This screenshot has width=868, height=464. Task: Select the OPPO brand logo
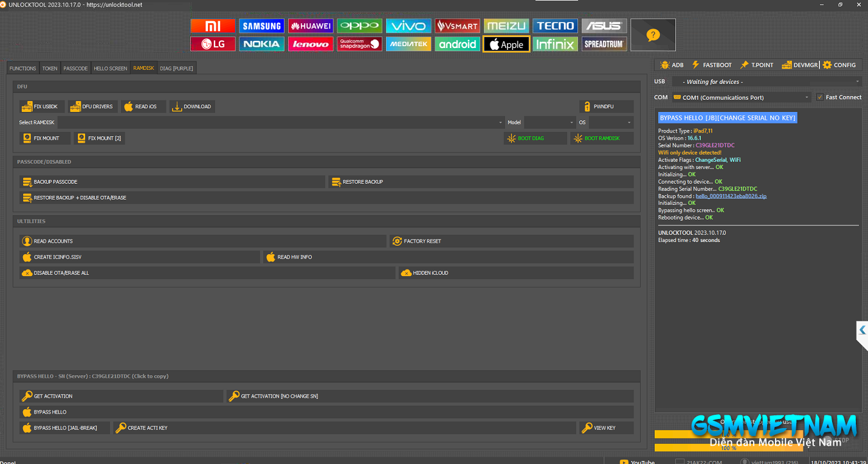click(359, 26)
